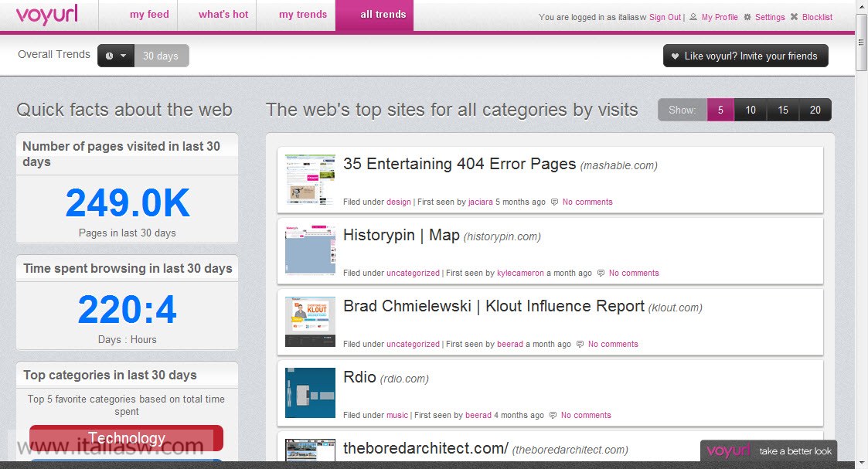Click the heart icon on invite button
868x469 pixels.
(x=675, y=56)
